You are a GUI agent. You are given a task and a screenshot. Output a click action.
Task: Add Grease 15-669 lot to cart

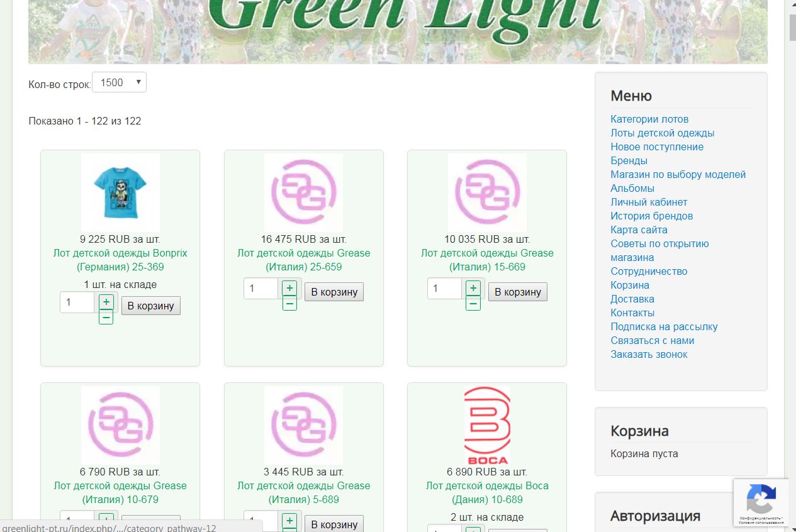coord(518,292)
